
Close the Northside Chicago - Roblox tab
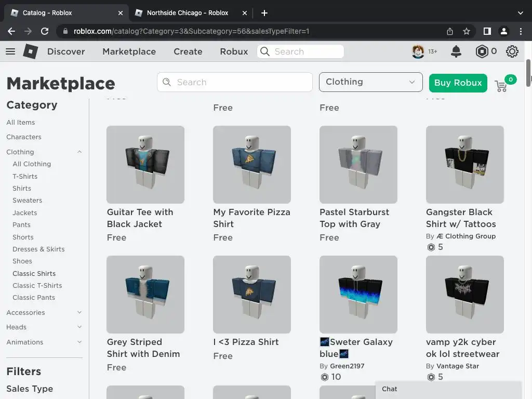click(245, 13)
